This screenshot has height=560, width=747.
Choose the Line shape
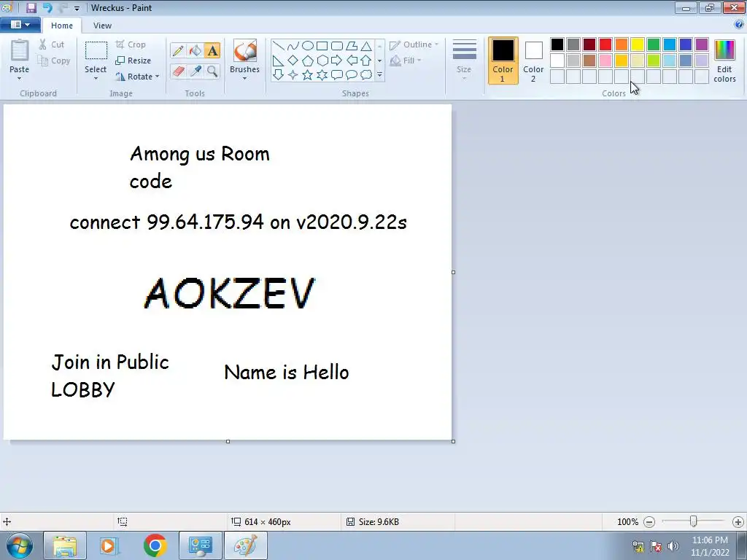tap(278, 46)
